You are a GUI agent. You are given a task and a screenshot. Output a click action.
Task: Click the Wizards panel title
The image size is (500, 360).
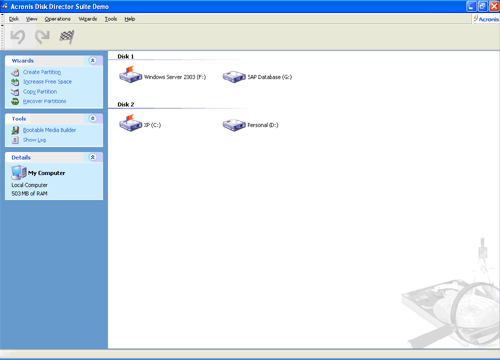(23, 61)
